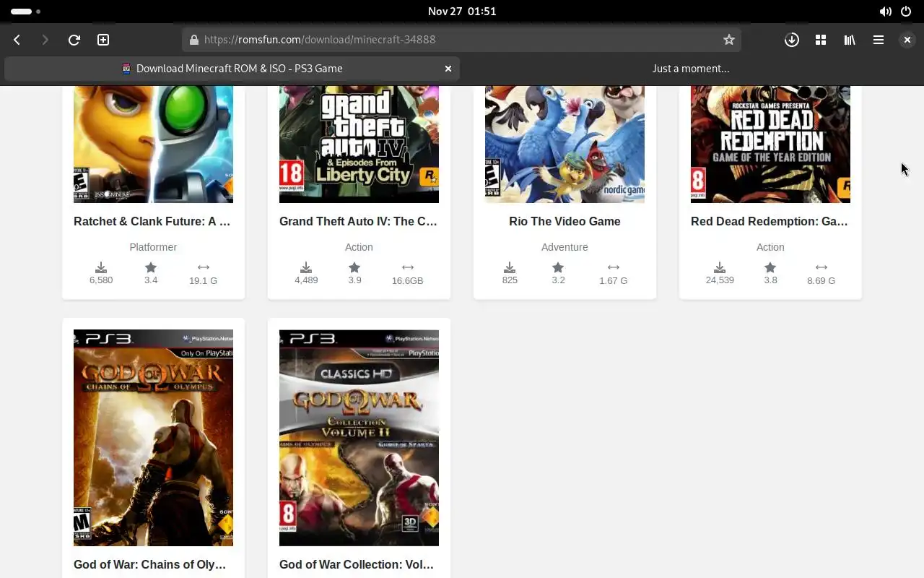The height and width of the screenshot is (578, 924).
Task: Click file size arrows icon on GTA IV card
Action: [408, 267]
